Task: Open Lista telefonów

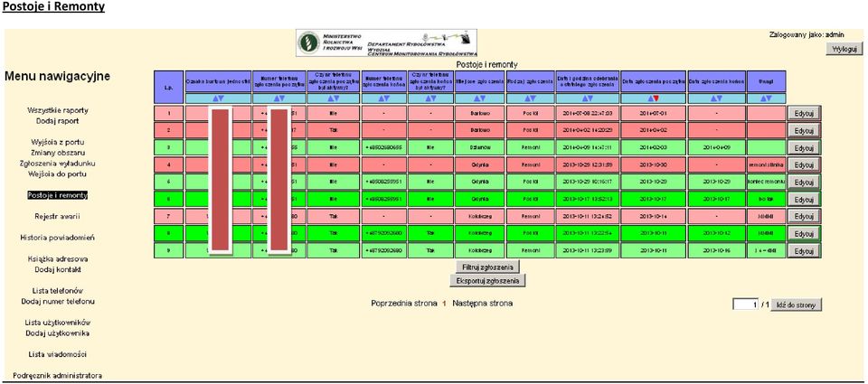Action: click(58, 291)
